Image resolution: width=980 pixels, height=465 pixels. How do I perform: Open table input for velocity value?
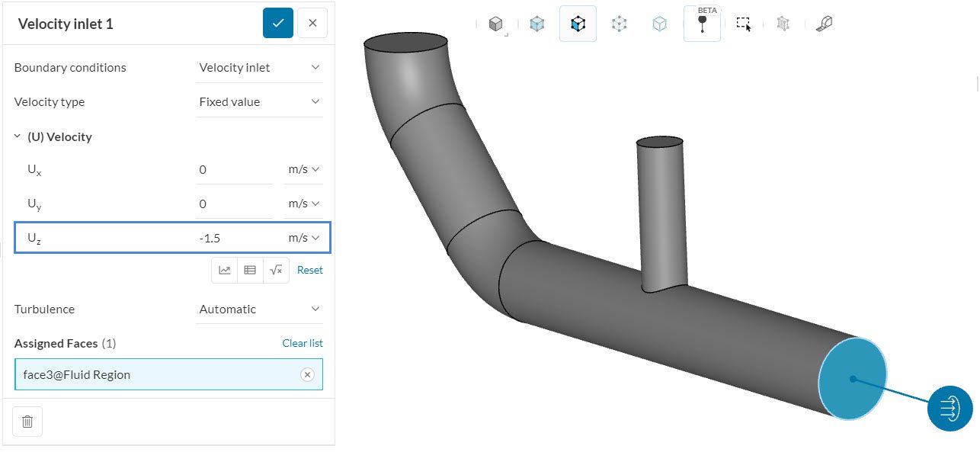[x=250, y=270]
